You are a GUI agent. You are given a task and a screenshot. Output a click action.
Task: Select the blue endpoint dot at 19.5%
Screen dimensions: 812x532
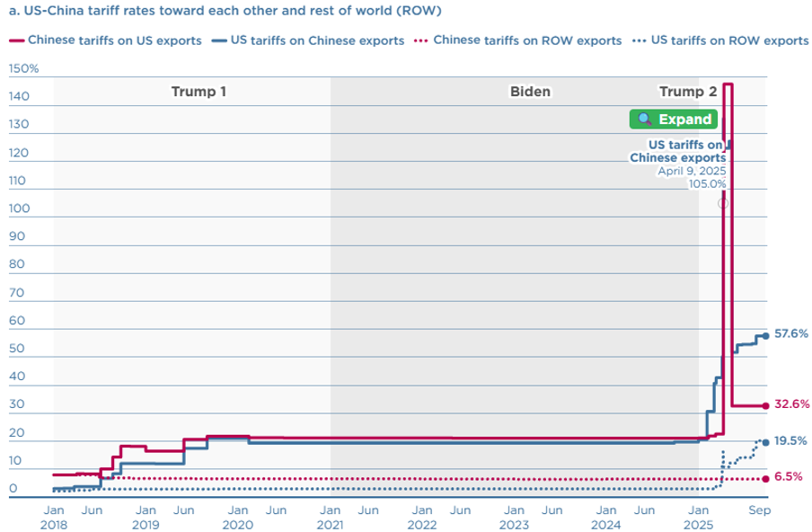(x=765, y=441)
